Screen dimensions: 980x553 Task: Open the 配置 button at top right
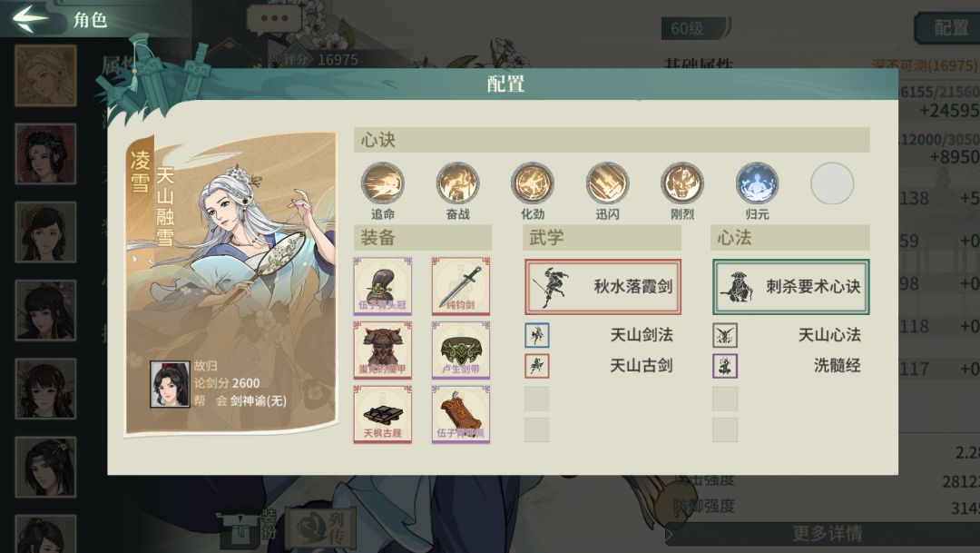950,27
